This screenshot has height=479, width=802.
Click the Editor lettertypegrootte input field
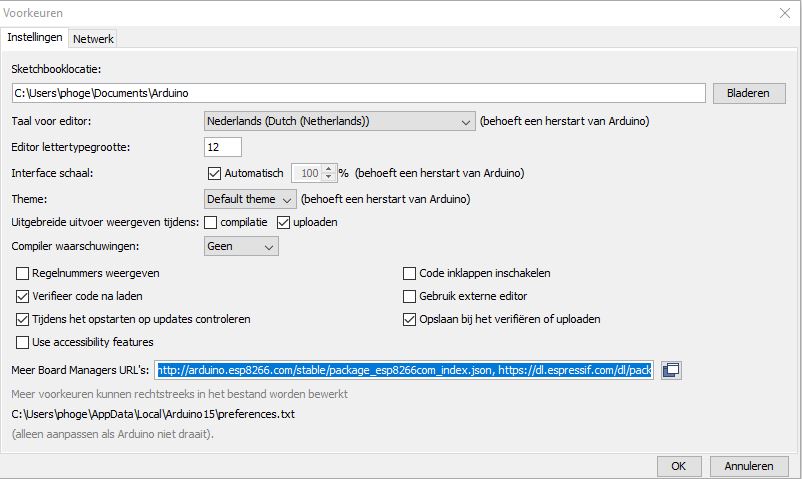[222, 147]
